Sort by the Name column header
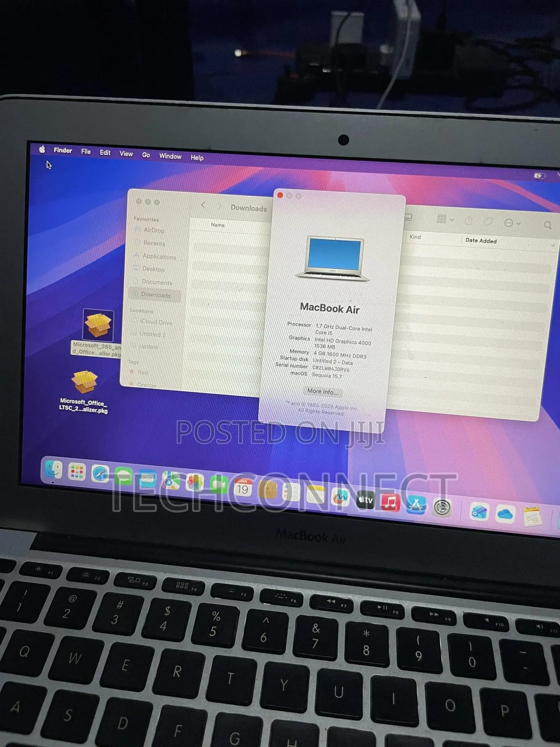 click(x=218, y=225)
